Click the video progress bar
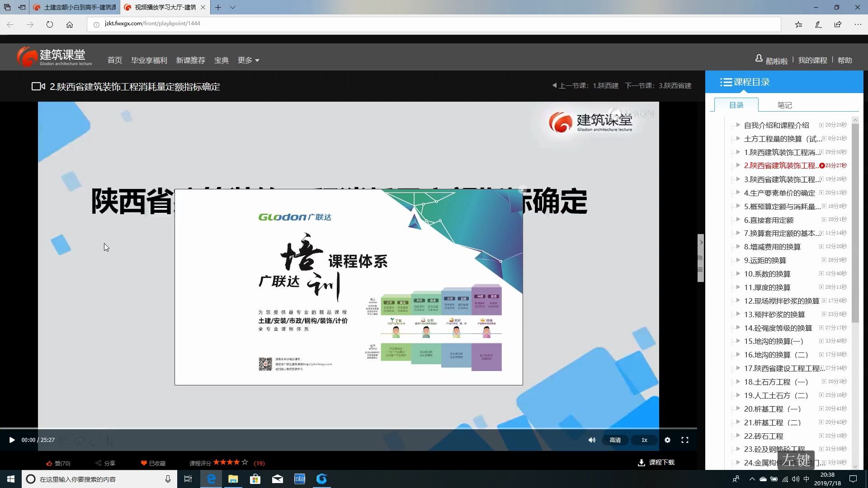Viewport: 868px width, 488px height. click(348, 428)
